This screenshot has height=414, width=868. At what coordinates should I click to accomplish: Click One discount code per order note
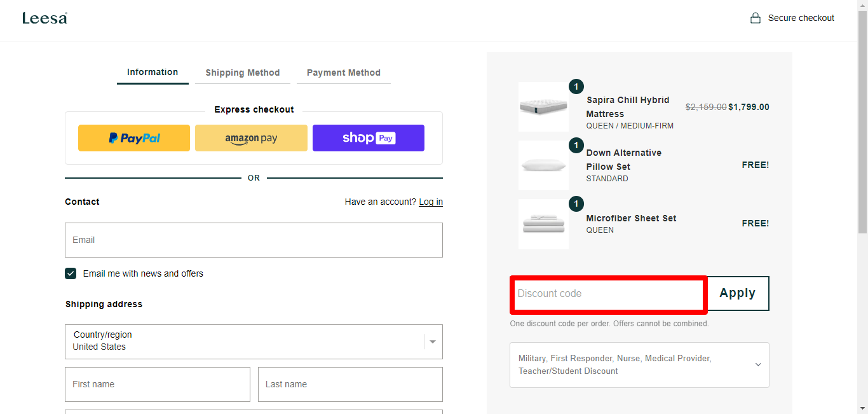point(609,324)
